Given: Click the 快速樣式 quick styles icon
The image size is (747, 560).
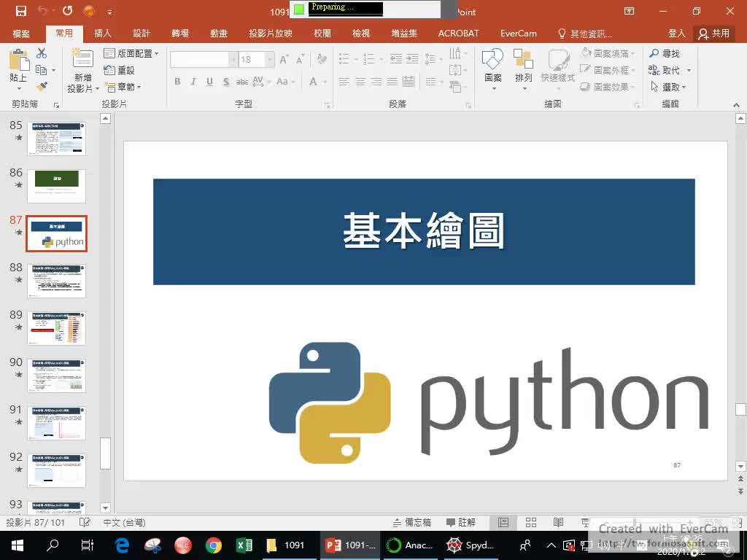Looking at the screenshot, I should [558, 65].
